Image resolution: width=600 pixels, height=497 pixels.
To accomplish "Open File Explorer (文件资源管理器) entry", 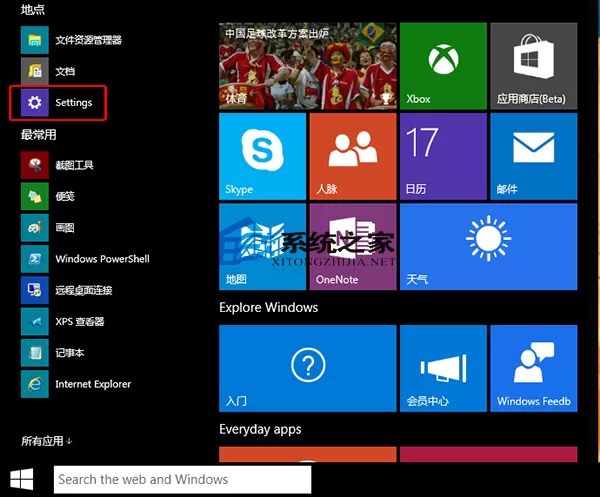I will point(72,40).
